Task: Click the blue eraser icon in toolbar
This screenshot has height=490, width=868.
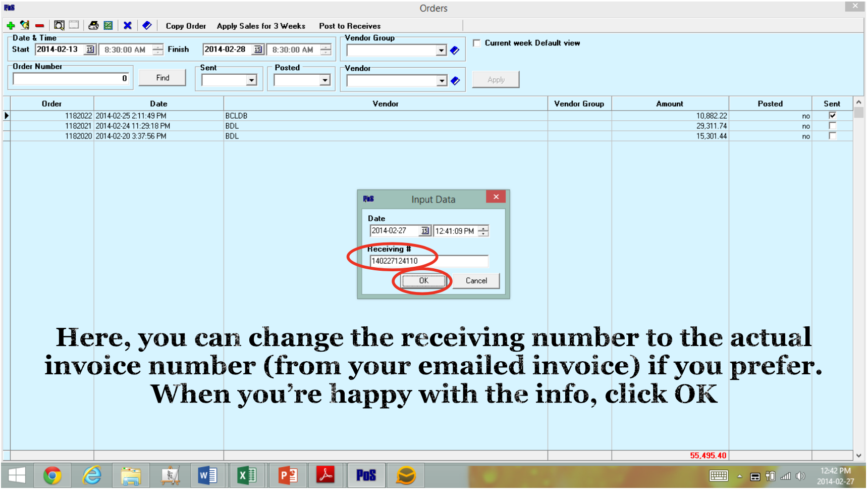Action: [x=147, y=25]
